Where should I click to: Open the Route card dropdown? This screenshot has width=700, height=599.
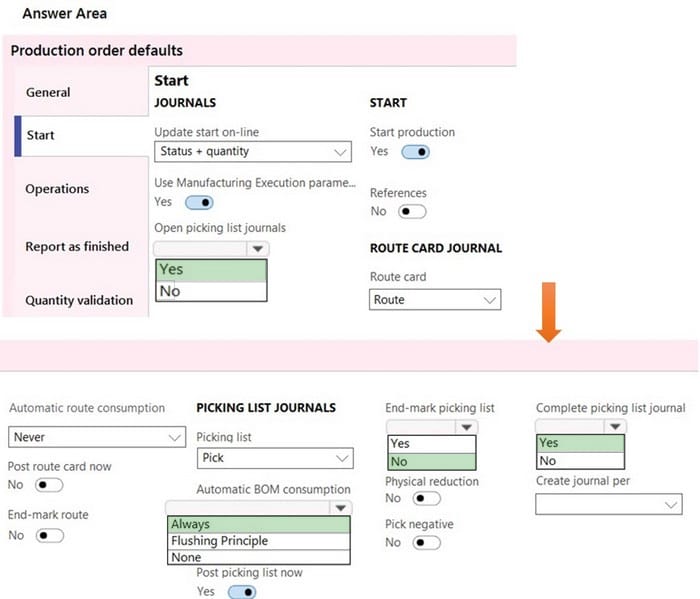coord(435,300)
